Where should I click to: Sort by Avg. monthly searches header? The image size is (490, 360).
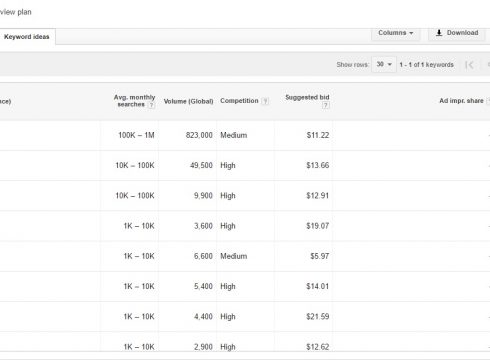click(134, 101)
